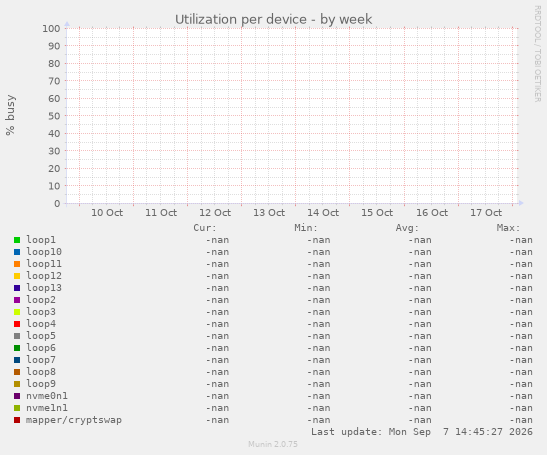Click the loop5 gray legend swatch

[x=17, y=336]
